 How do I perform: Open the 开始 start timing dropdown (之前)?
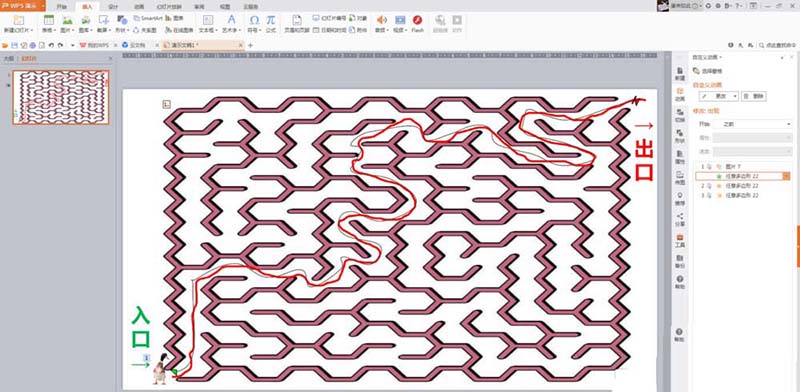[x=752, y=124]
